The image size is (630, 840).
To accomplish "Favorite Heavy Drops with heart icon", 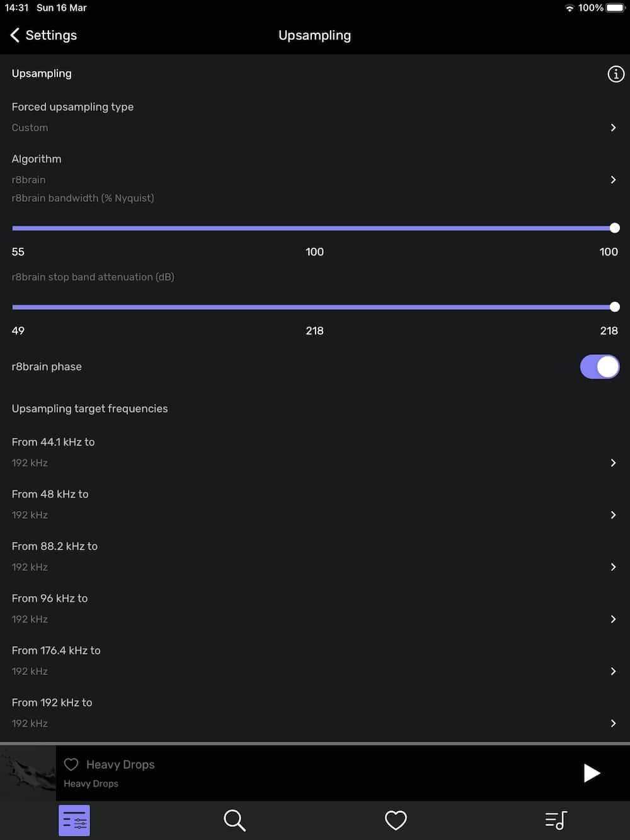I will coord(71,764).
